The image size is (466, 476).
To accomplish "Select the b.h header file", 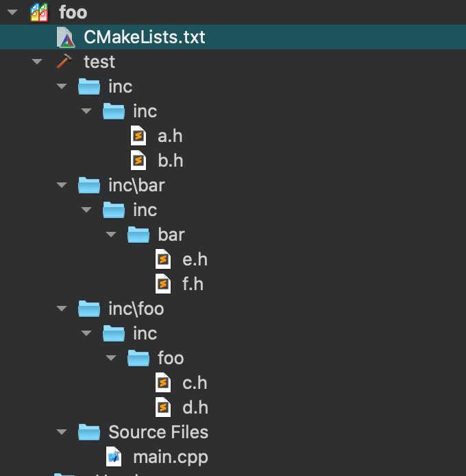I will click(170, 160).
